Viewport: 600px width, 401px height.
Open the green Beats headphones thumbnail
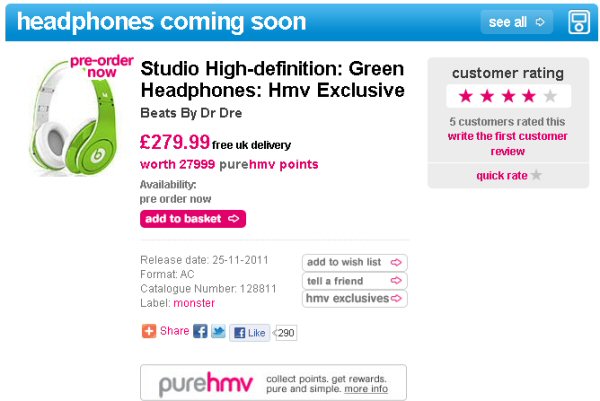point(73,119)
